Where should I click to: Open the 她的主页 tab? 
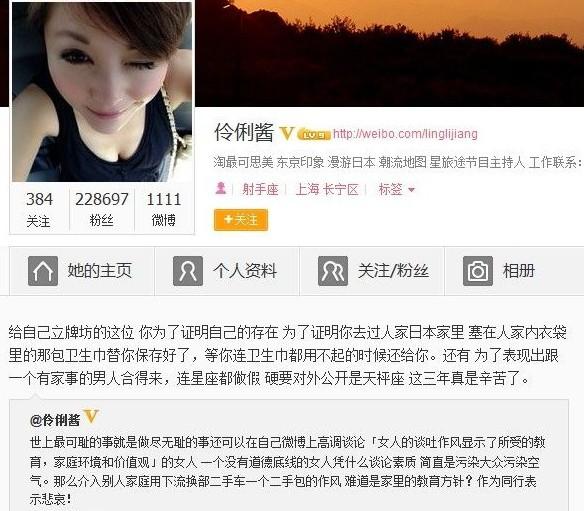pyautogui.click(x=82, y=271)
